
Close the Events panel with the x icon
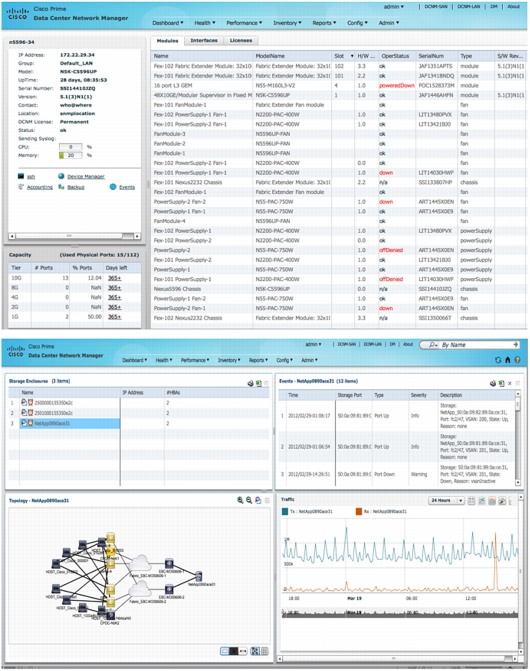pos(509,383)
